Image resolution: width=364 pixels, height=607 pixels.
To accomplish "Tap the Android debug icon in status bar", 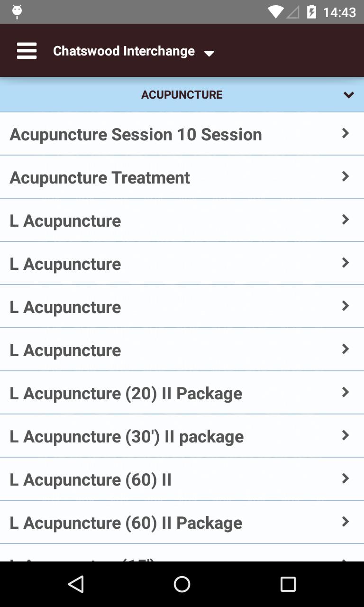I will pyautogui.click(x=17, y=12).
